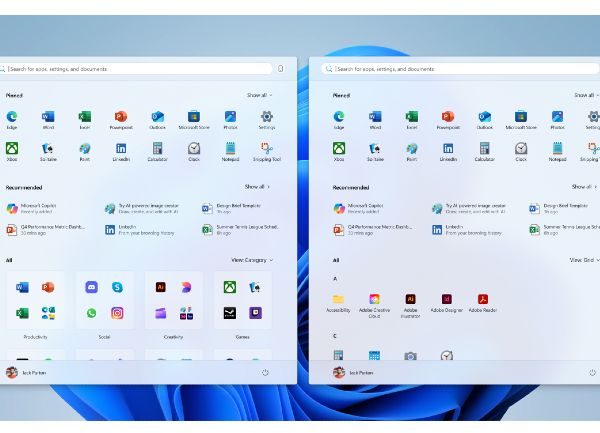
Task: Open the View: Category dropdown
Action: (x=252, y=260)
